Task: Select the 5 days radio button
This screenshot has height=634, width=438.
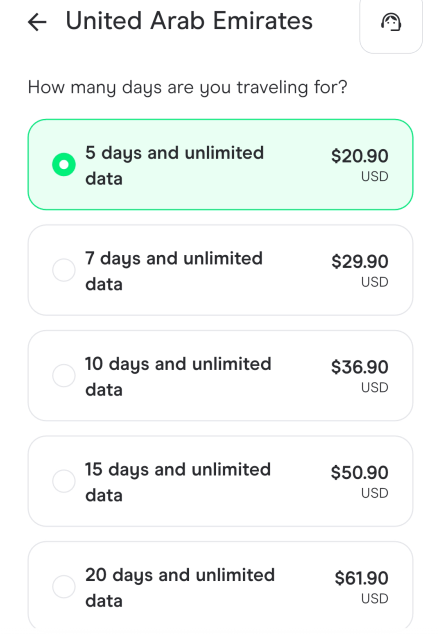Action: coord(64,165)
